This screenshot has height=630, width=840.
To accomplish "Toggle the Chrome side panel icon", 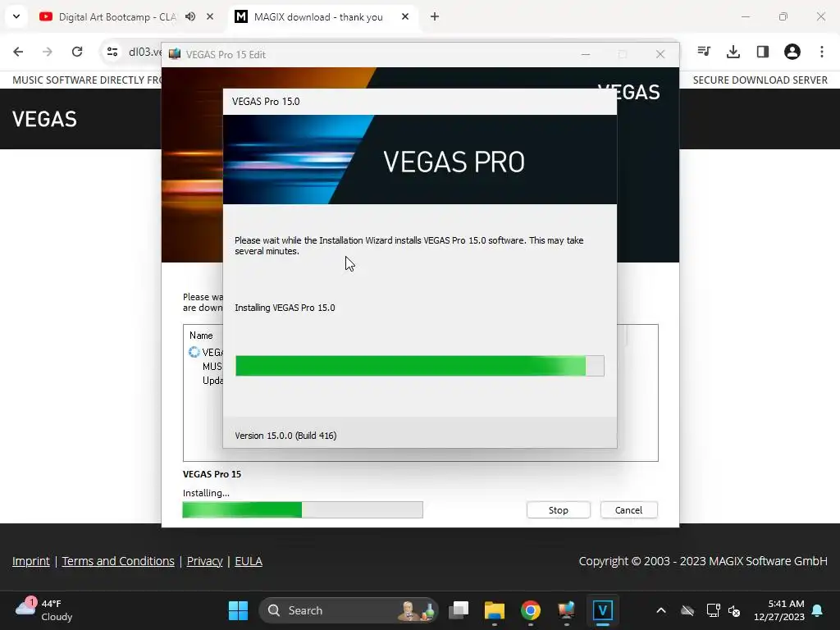I will [763, 52].
